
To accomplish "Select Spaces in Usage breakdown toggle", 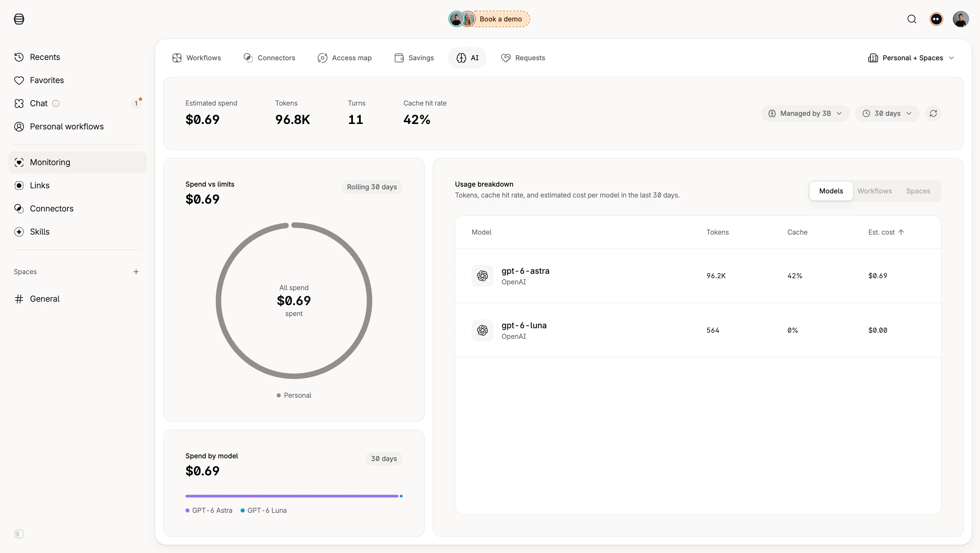I will pyautogui.click(x=918, y=191).
